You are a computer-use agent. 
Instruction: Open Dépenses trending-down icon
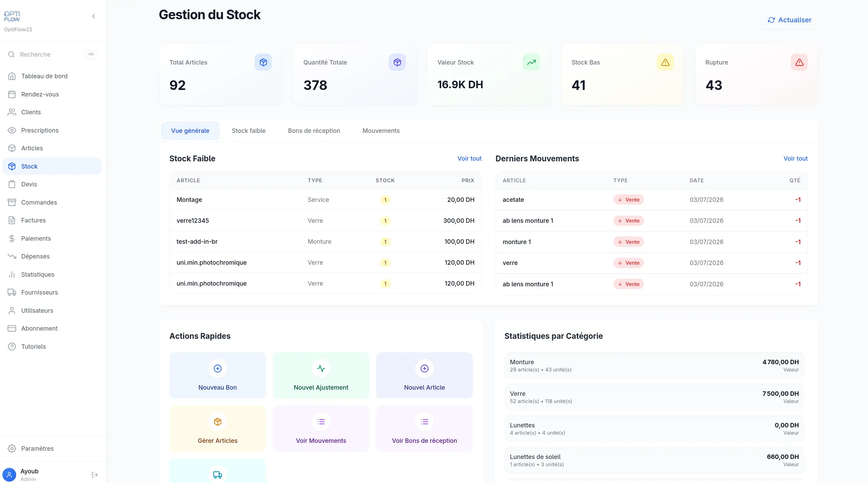pyautogui.click(x=12, y=256)
